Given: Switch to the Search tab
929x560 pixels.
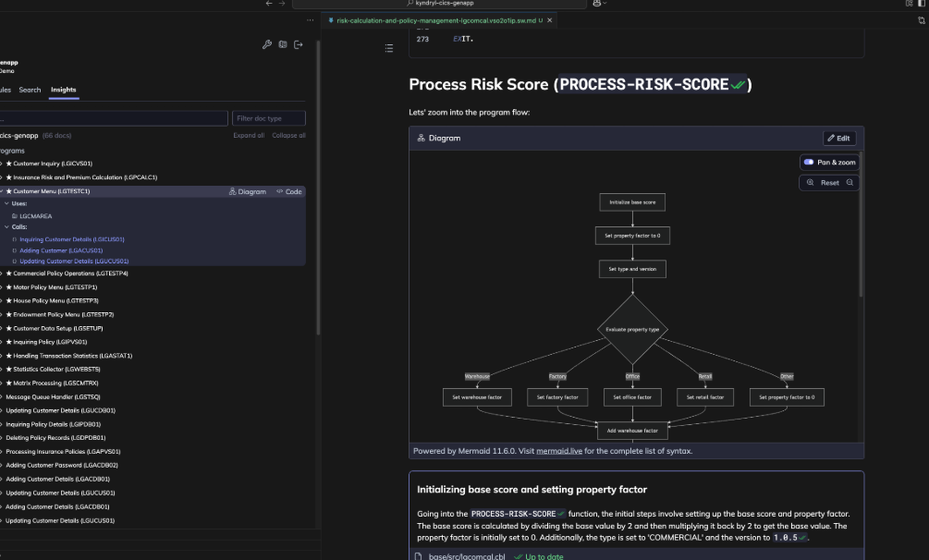Looking at the screenshot, I should pyautogui.click(x=30, y=90).
